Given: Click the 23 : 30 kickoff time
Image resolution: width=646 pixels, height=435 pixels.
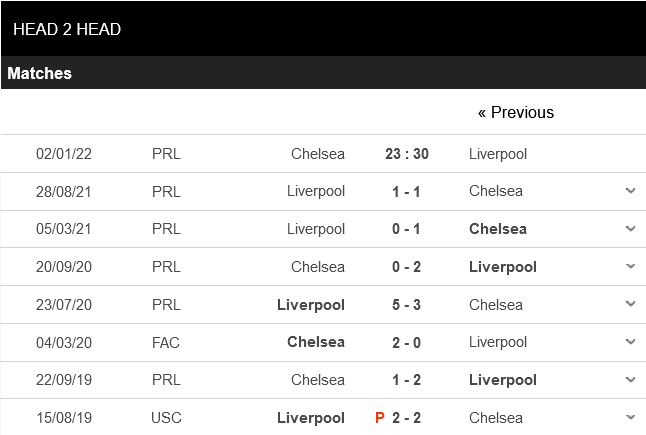Looking at the screenshot, I should click(406, 154).
